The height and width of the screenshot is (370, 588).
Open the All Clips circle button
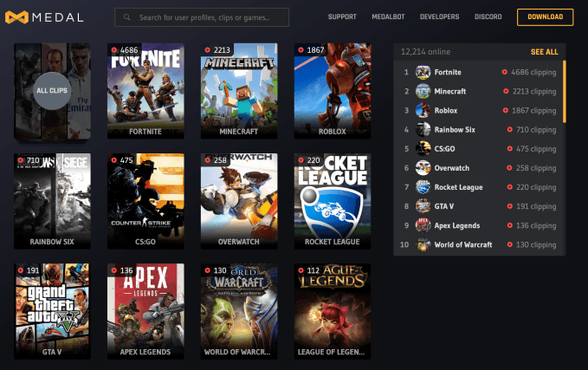click(52, 91)
